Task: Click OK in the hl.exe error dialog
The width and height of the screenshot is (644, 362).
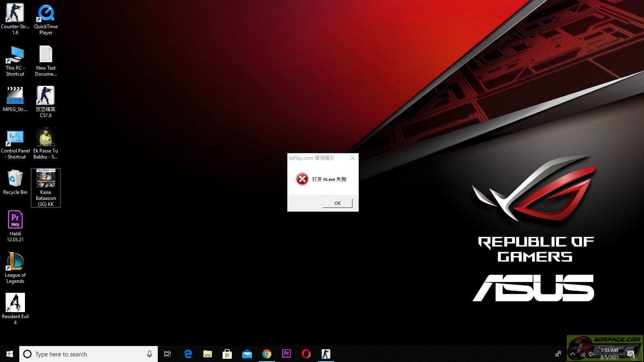Action: pos(337,203)
